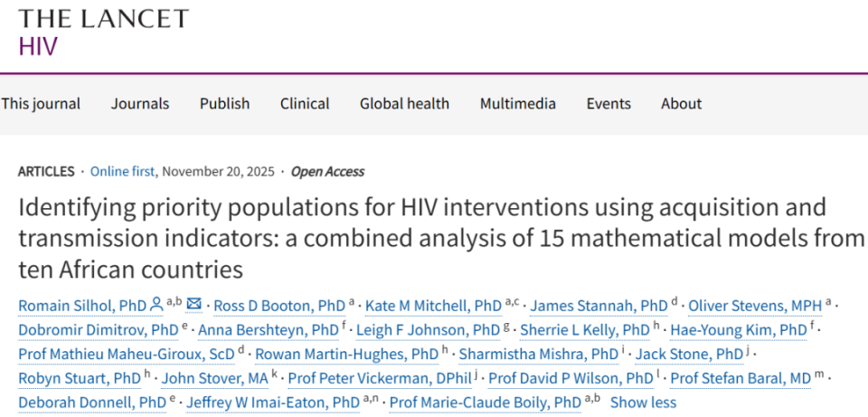Screen dimensions: 868x417
Task: Click The Lancet HIV logo
Action: click(x=103, y=32)
